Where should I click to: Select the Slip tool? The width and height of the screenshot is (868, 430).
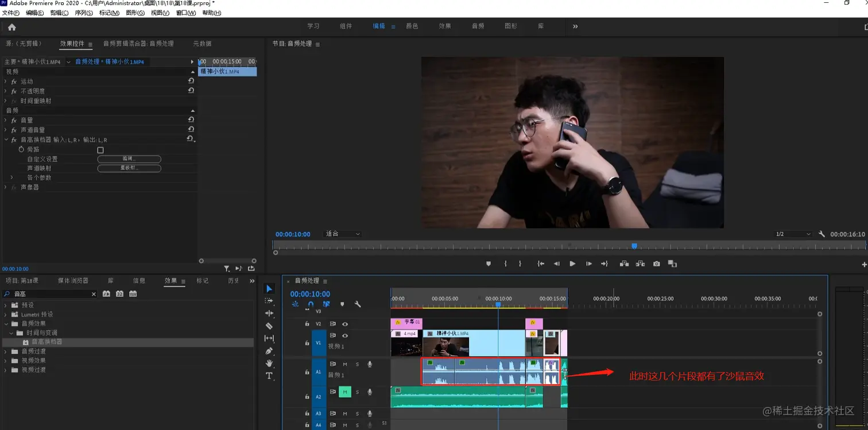tap(269, 338)
